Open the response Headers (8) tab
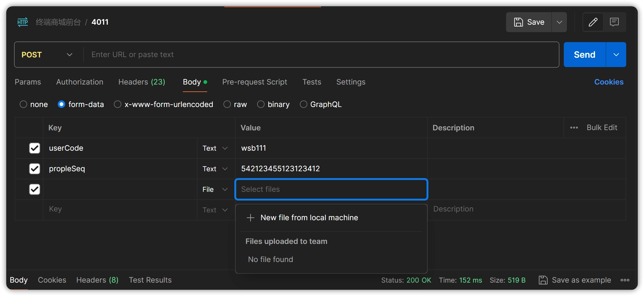The height and width of the screenshot is (296, 644). 97,280
